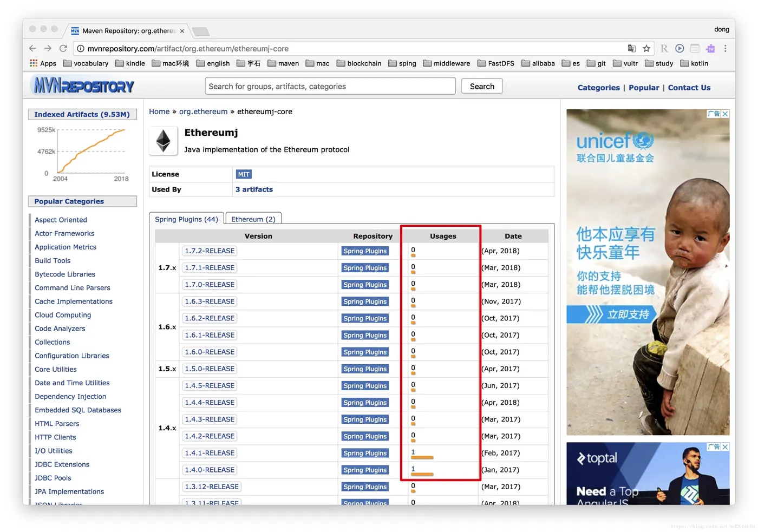Open the Build Tools category
This screenshot has height=532, width=758.
pyautogui.click(x=53, y=260)
